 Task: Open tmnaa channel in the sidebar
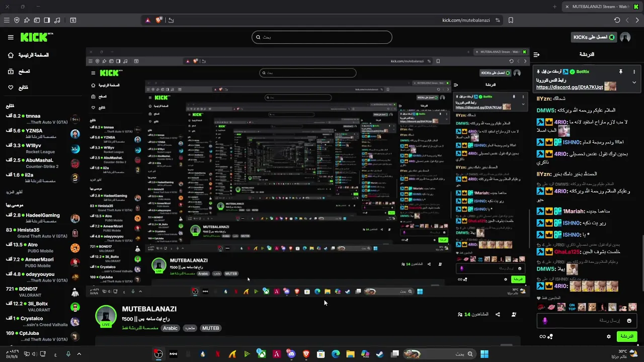[43, 119]
